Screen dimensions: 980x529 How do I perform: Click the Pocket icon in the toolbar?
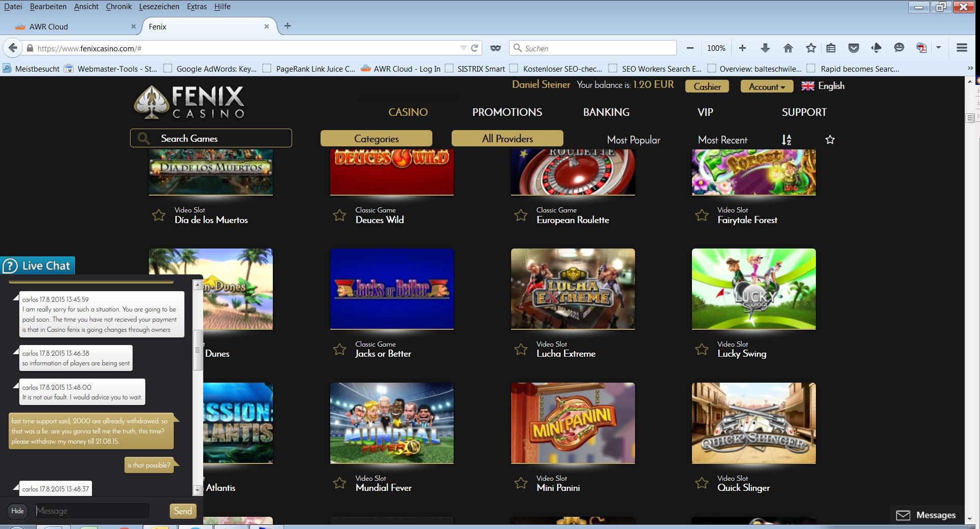[853, 48]
